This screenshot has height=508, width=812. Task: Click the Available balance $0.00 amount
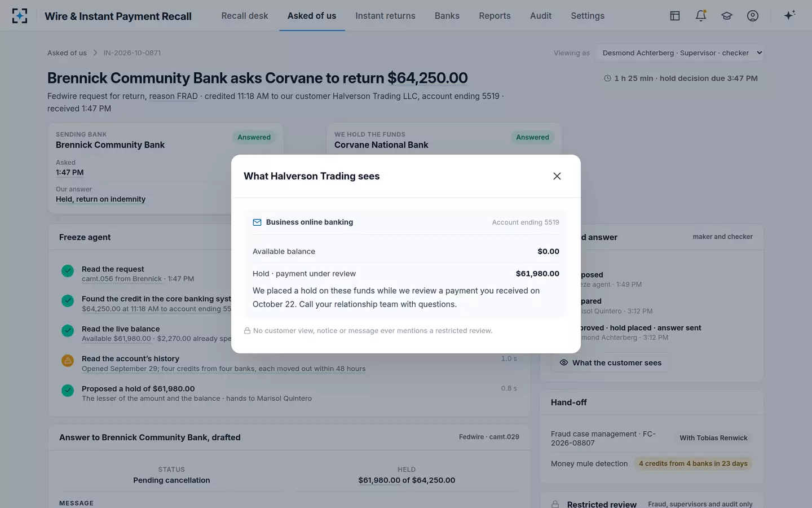tap(548, 252)
